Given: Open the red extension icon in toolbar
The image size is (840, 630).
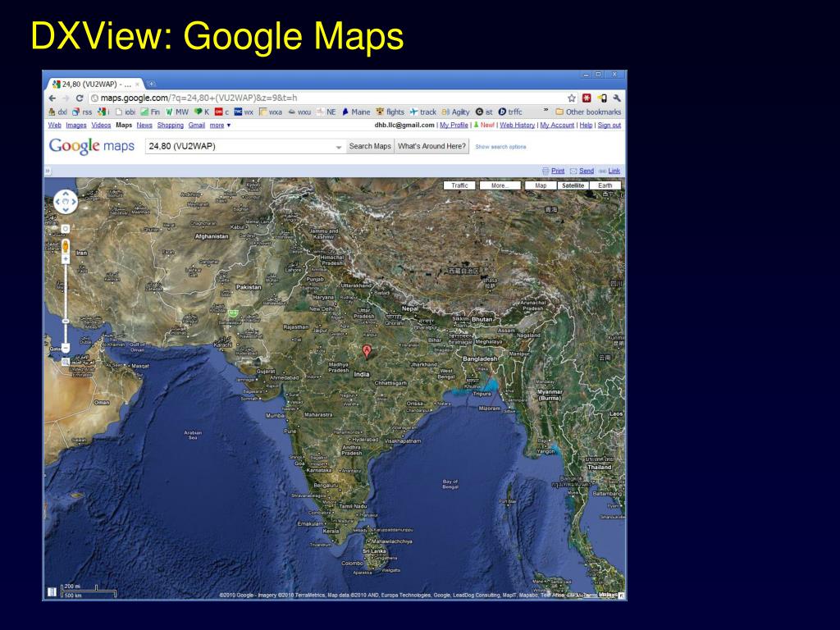Looking at the screenshot, I should pyautogui.click(x=587, y=98).
